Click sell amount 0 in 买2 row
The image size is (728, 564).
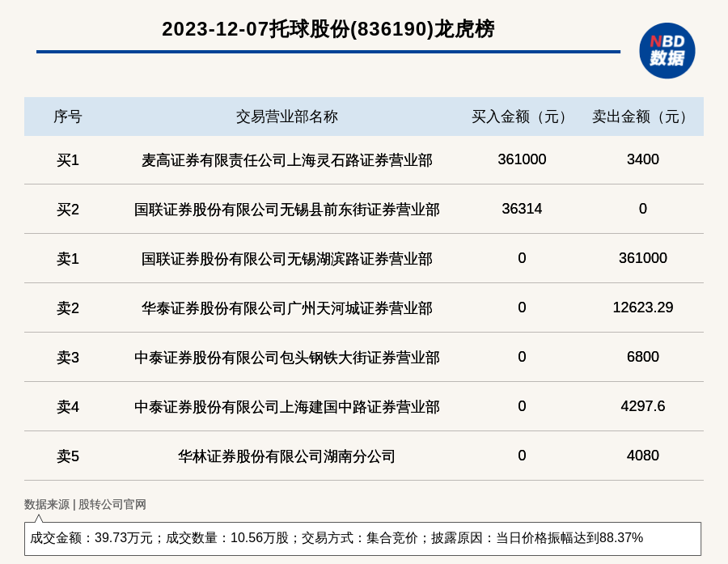pyautogui.click(x=642, y=209)
